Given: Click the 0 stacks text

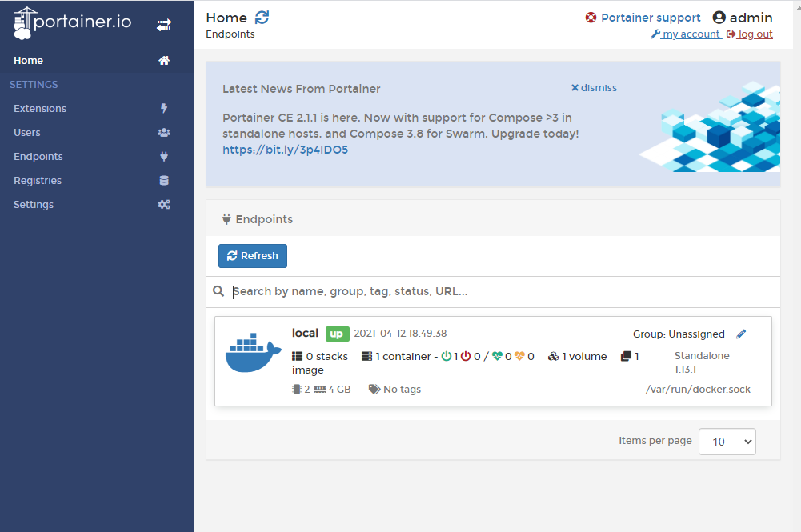Looking at the screenshot, I should coord(327,356).
